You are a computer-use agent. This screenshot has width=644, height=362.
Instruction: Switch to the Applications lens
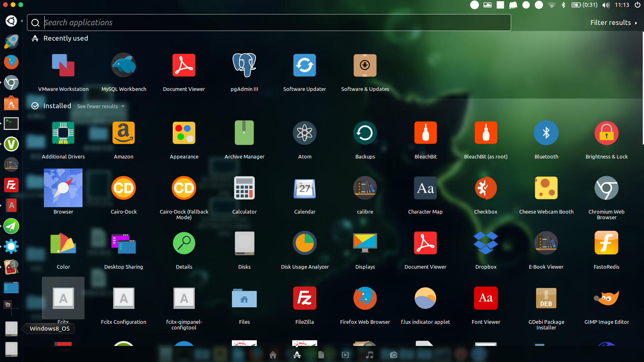297,355
